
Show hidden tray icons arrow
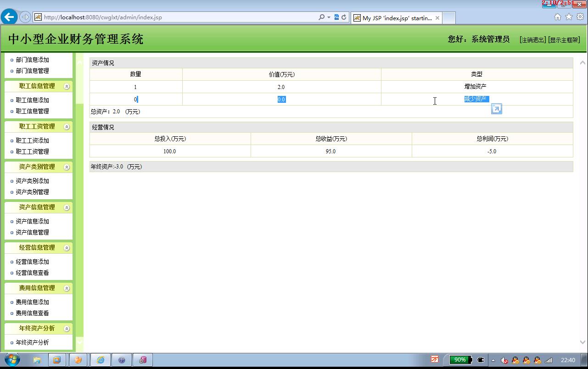pos(493,360)
